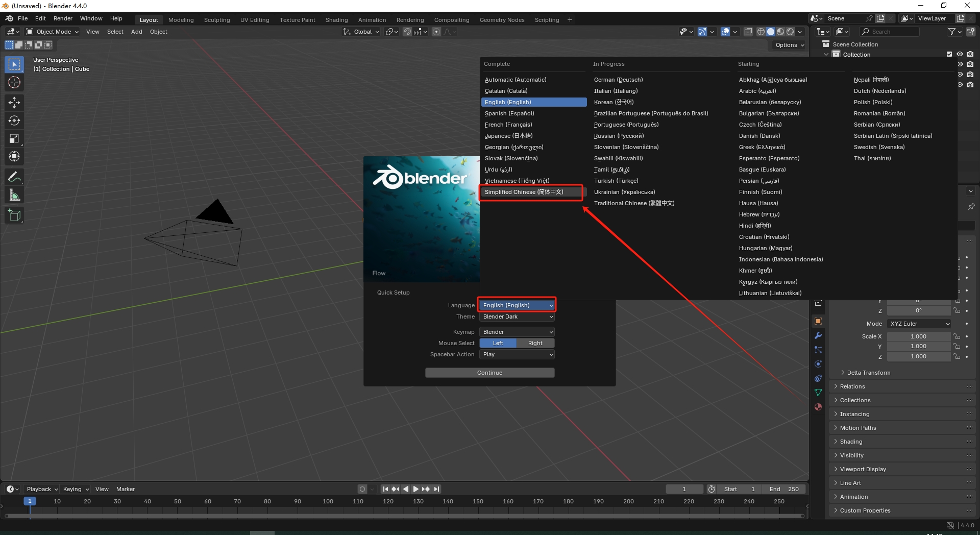Select the Move tool
980x535 pixels.
click(x=14, y=103)
